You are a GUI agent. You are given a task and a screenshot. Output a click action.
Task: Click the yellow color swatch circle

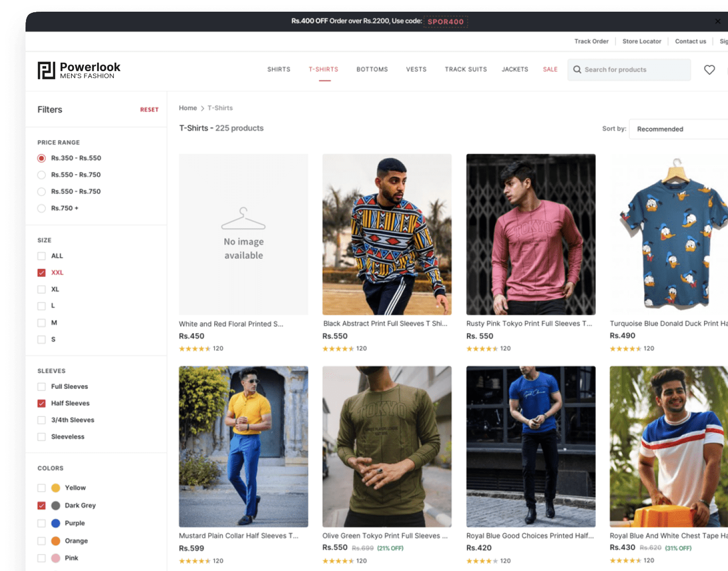pos(56,488)
